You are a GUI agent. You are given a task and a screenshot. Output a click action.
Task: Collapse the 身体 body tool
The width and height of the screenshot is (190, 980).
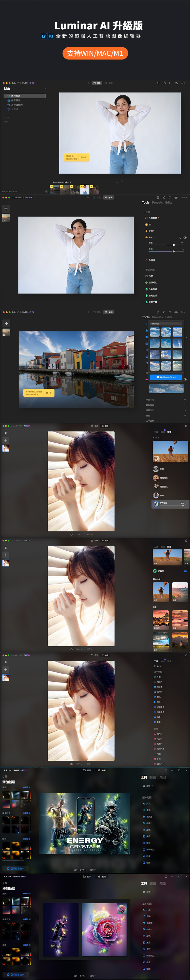tap(149, 237)
